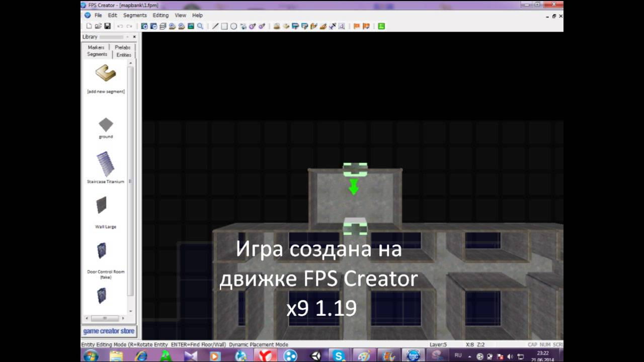Click the add new segment thumbnail
This screenshot has width=644, height=362.
[106, 73]
